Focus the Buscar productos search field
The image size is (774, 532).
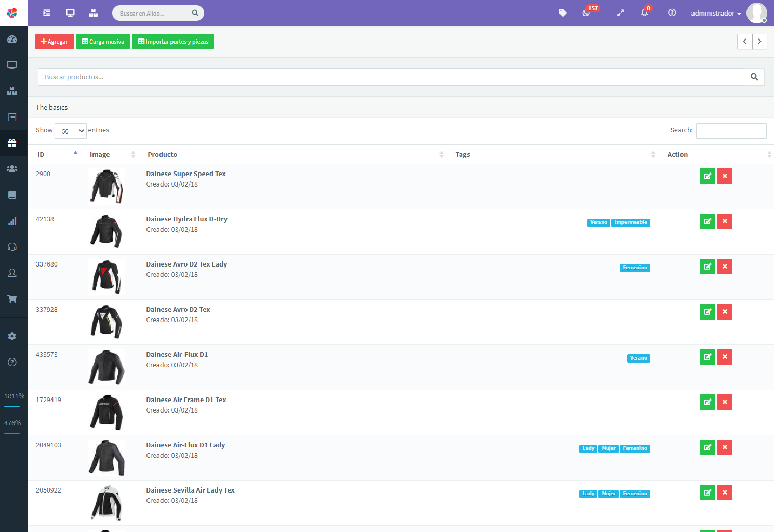click(x=391, y=77)
